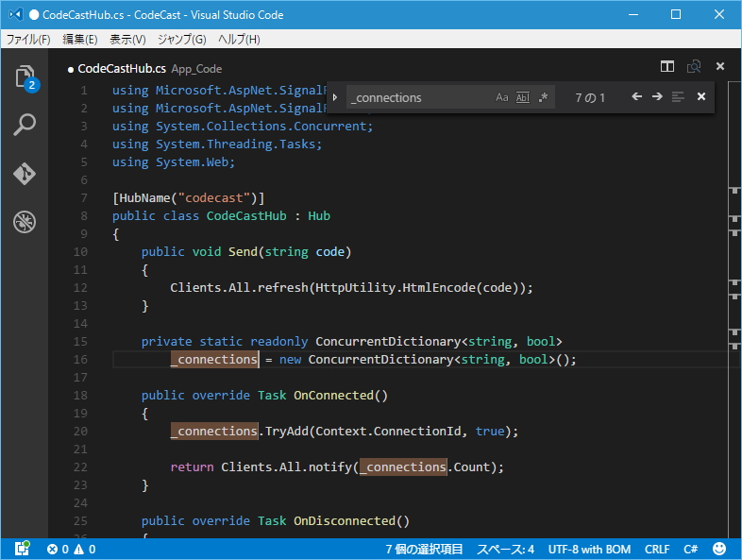Open errors and warnings count in status bar

coord(72,549)
